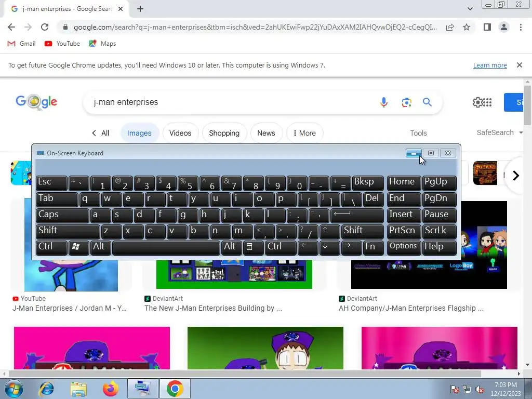Screen dimensions: 532x399
Task: Launch Internet Explorer from taskbar
Action: (x=46, y=389)
